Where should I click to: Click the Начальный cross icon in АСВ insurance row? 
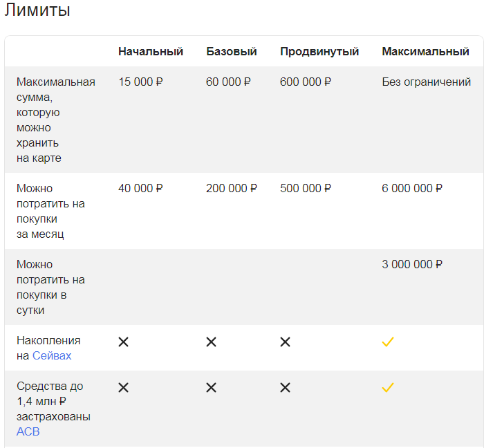point(123,387)
